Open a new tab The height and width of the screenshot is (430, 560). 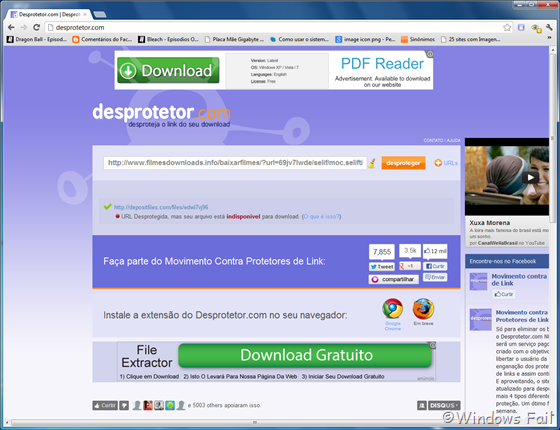point(99,15)
